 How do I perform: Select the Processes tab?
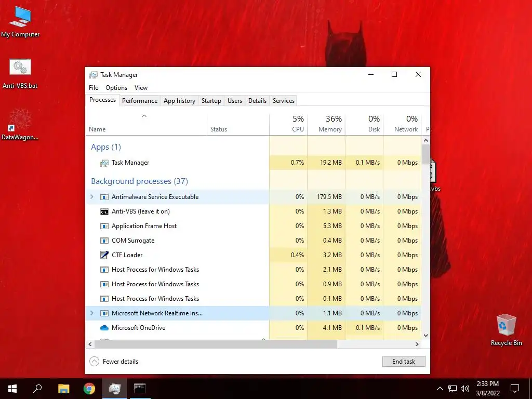102,100
